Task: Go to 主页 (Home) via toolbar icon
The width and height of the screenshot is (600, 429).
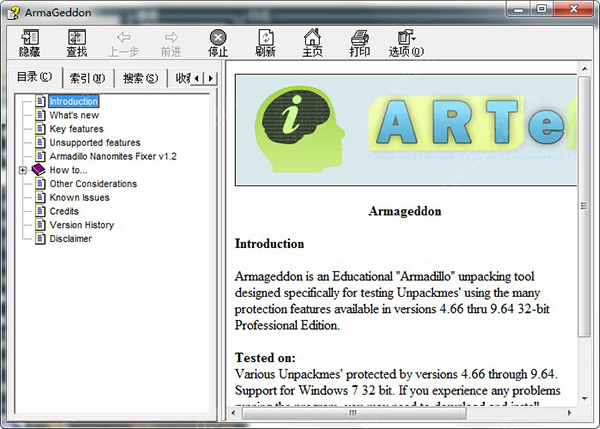Action: [x=312, y=42]
